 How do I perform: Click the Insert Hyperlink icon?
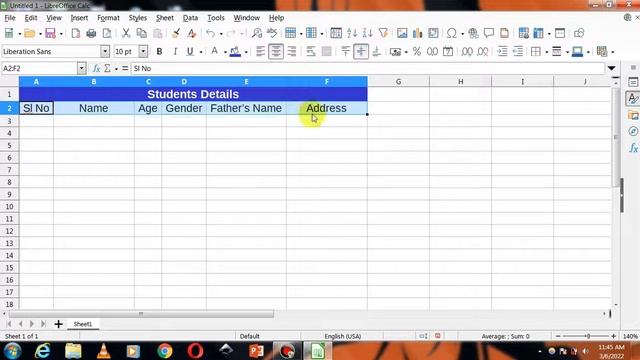[473, 33]
